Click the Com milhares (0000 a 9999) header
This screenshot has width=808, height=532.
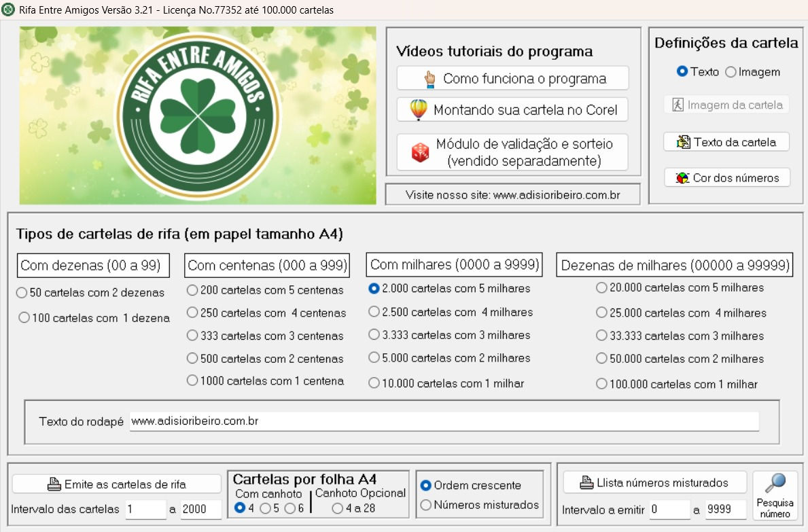pyautogui.click(x=455, y=265)
